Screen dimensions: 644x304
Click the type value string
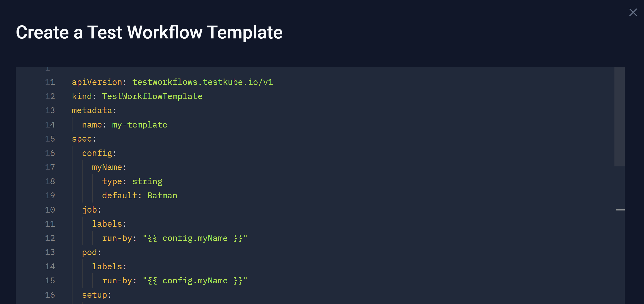(x=147, y=181)
